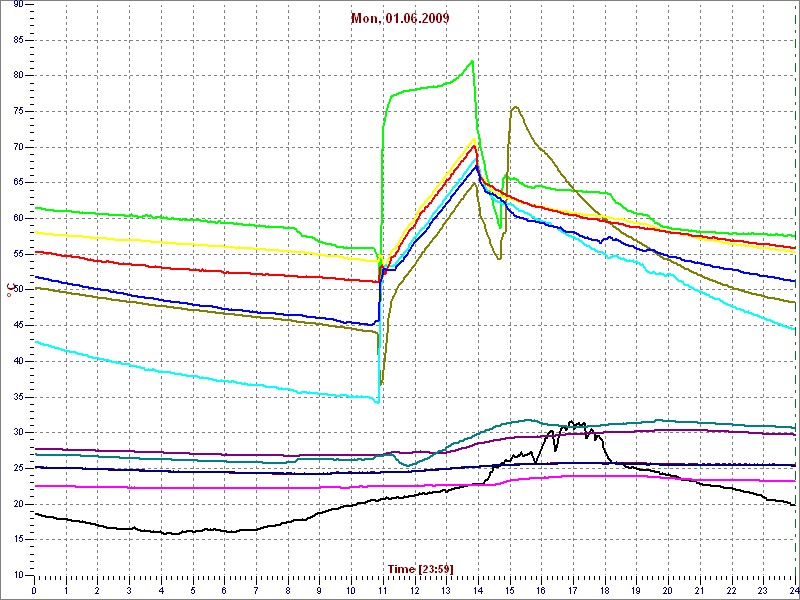Select hour 14 on the time axis

click(x=478, y=591)
